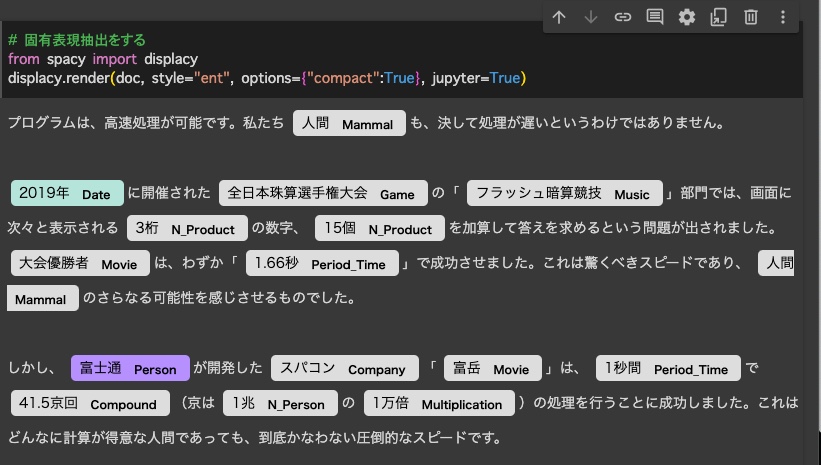The width and height of the screenshot is (821, 465).
Task: Select '41.5京回 Compound' entity
Action: tap(90, 403)
